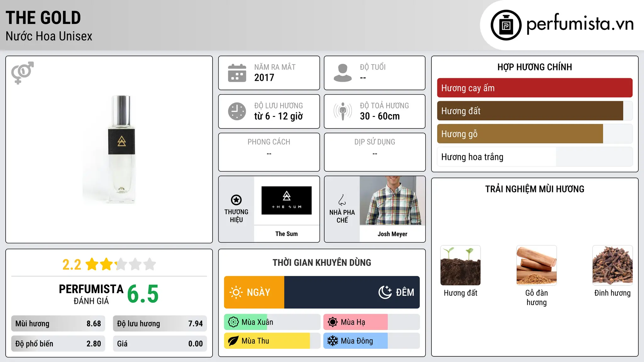Click the orange Ngày daytime segment

254,292
